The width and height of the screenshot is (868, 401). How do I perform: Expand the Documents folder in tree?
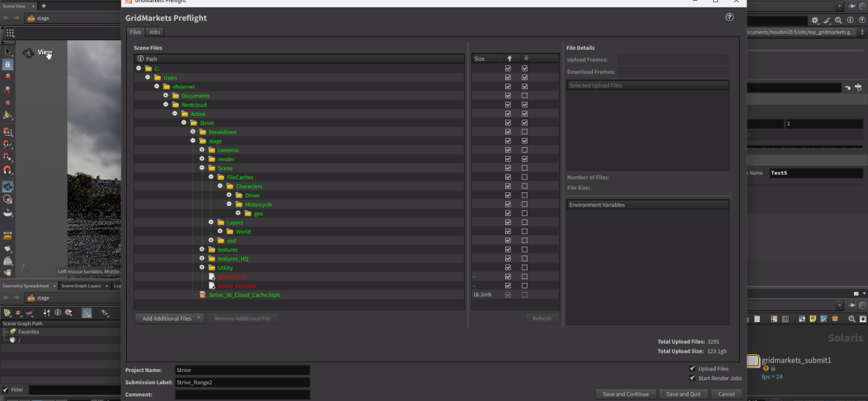pos(165,96)
